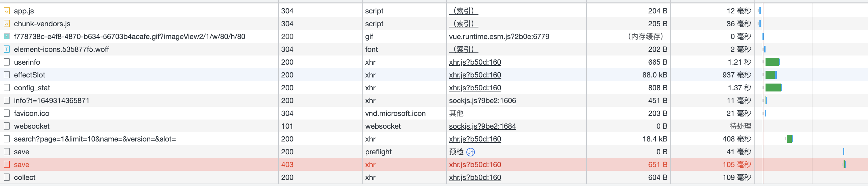Click the document icon beside favicon.ico
The image size is (868, 186).
click(x=7, y=113)
